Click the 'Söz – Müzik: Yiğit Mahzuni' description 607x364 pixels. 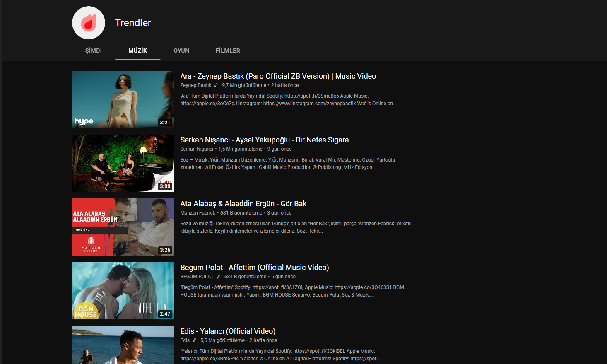coord(288,164)
